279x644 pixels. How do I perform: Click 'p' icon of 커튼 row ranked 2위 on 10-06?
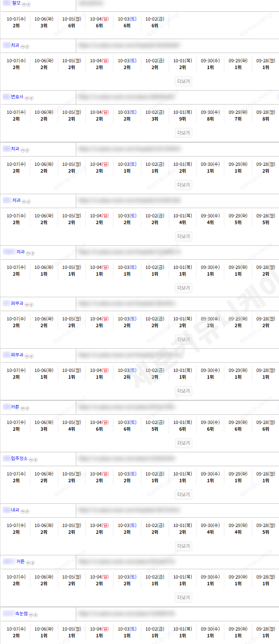(32, 563)
